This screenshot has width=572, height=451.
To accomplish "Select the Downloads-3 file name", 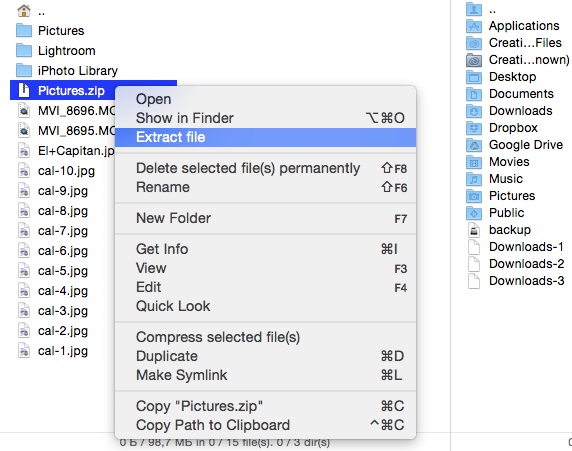I will (526, 281).
